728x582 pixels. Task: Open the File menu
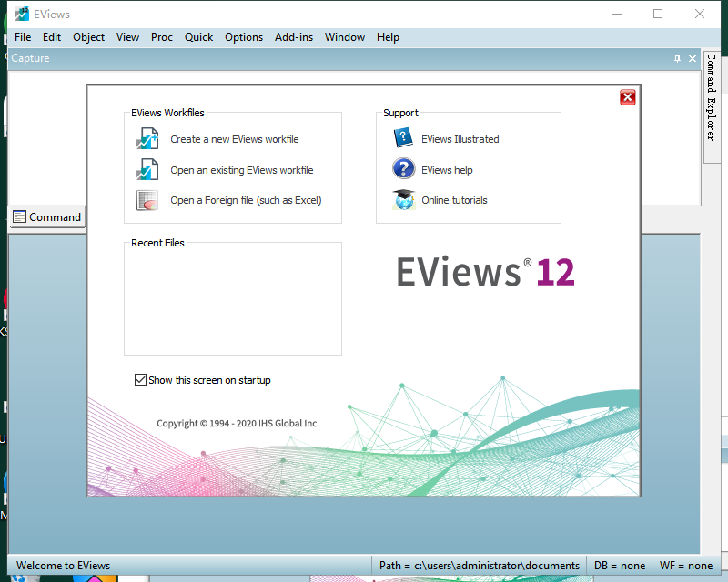point(22,37)
